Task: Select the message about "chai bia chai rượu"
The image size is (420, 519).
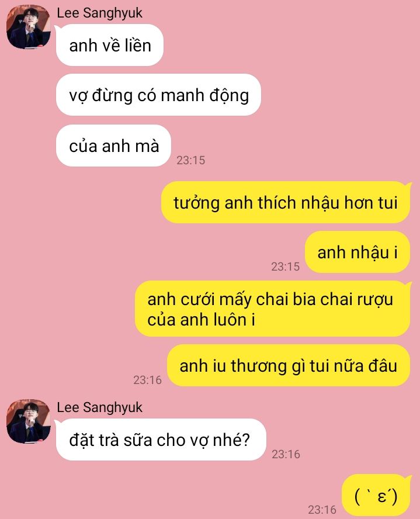Action: (273, 309)
